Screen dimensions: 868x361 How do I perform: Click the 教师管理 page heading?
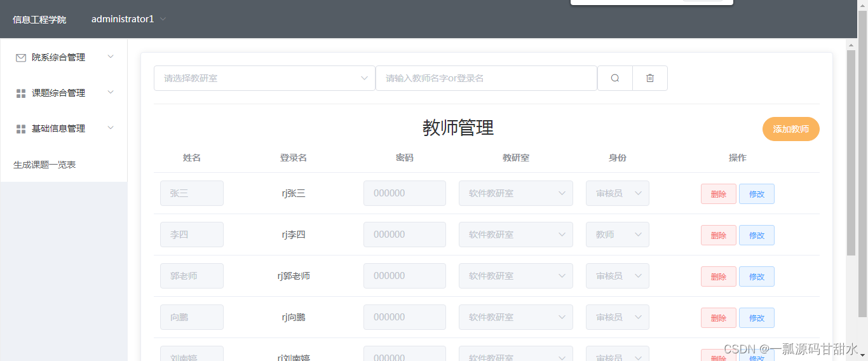[x=458, y=128]
